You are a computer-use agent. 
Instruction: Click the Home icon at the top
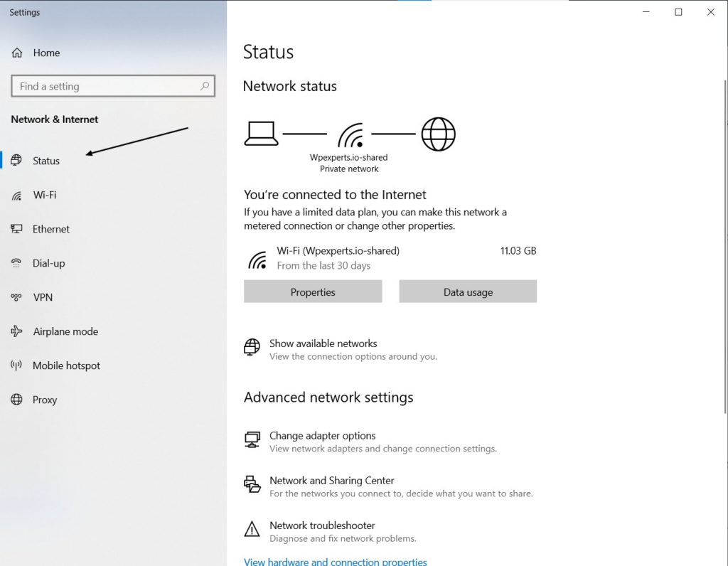coord(16,52)
